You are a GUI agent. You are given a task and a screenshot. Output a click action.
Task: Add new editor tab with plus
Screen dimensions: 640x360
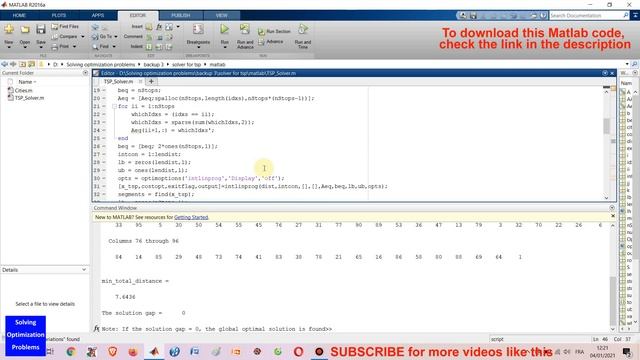point(151,81)
